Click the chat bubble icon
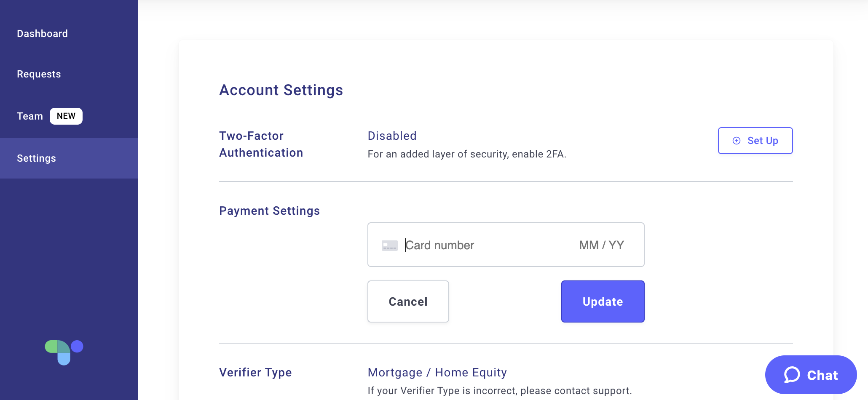868x400 pixels. click(792, 375)
